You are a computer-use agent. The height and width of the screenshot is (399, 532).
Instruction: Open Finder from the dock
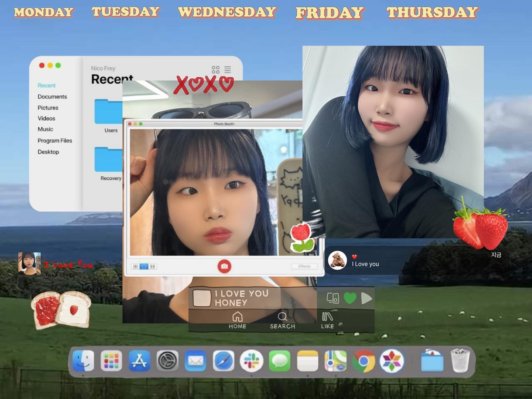[83, 361]
